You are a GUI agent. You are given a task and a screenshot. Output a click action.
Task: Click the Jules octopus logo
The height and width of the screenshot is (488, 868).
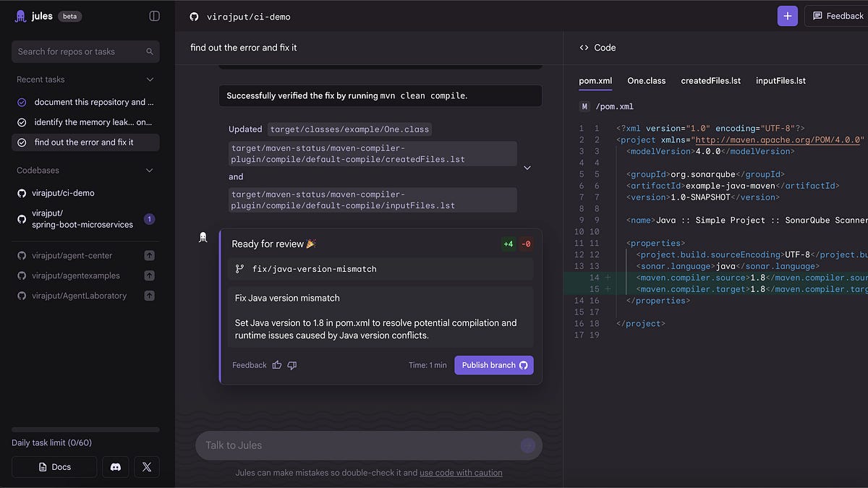(21, 16)
